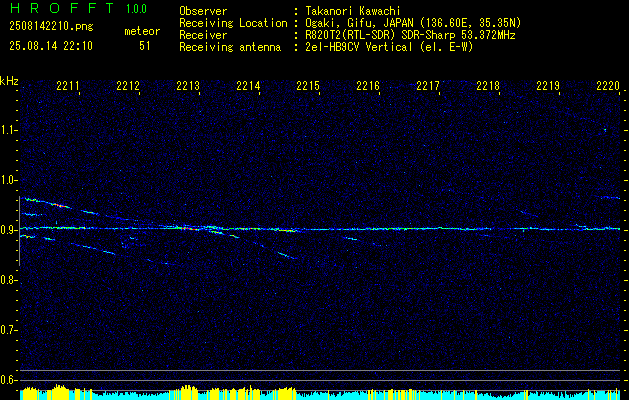Screen dimensions: 629x400
Task: Select antenna text 2el-HB9CV Vertical
Action: tap(359, 47)
